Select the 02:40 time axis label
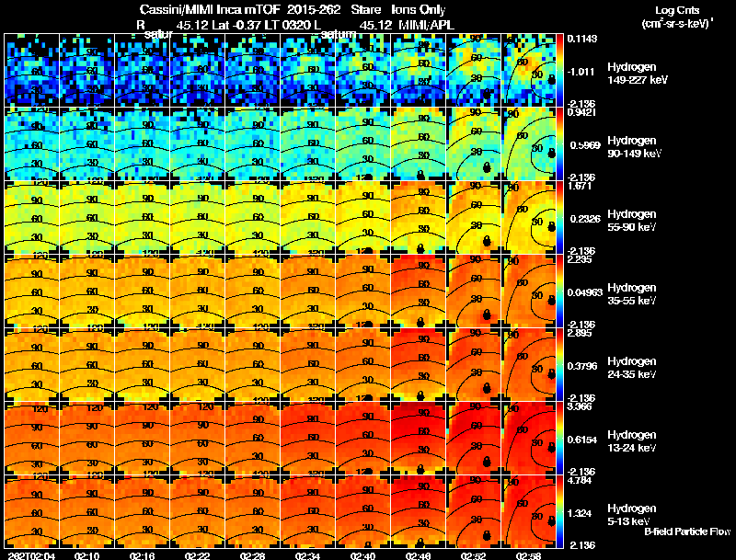 click(363, 554)
